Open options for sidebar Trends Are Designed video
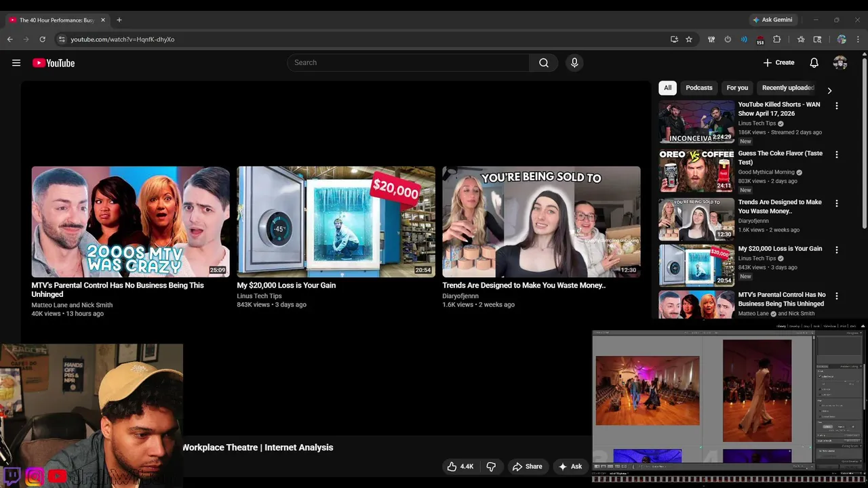 pyautogui.click(x=836, y=203)
